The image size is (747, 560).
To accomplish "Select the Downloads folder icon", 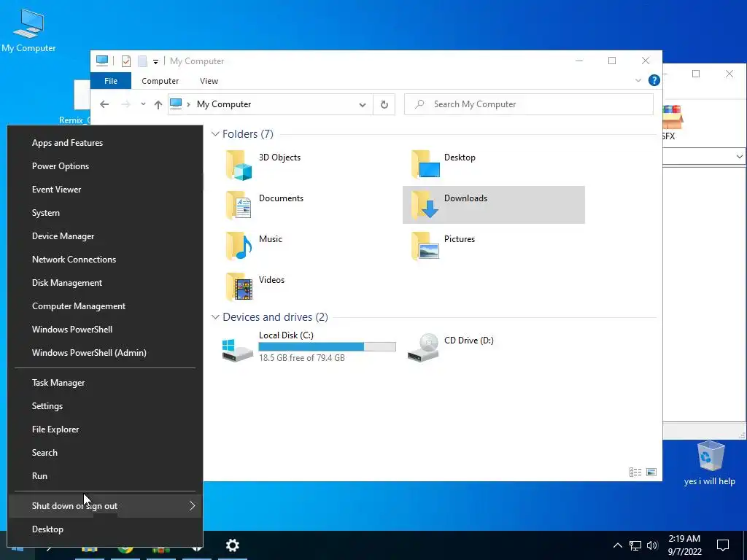I will coord(425,205).
